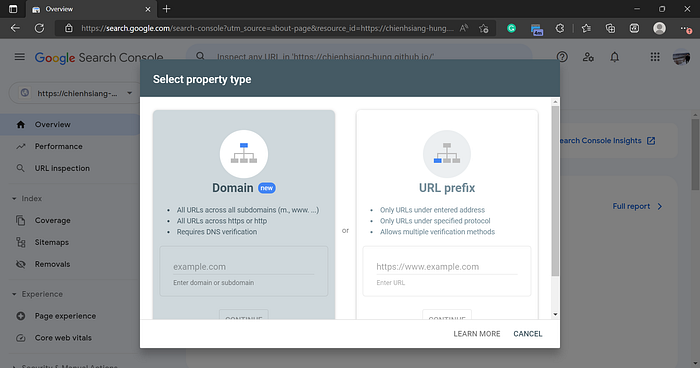Open the notifications bell icon

(615, 57)
